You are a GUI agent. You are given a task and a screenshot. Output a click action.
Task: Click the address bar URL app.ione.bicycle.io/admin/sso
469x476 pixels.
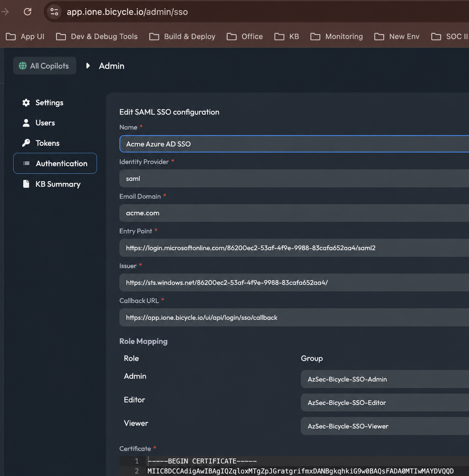coord(127,12)
